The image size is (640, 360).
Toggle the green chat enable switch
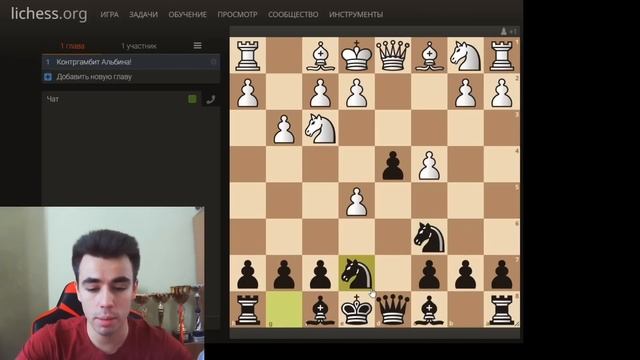pos(192,99)
